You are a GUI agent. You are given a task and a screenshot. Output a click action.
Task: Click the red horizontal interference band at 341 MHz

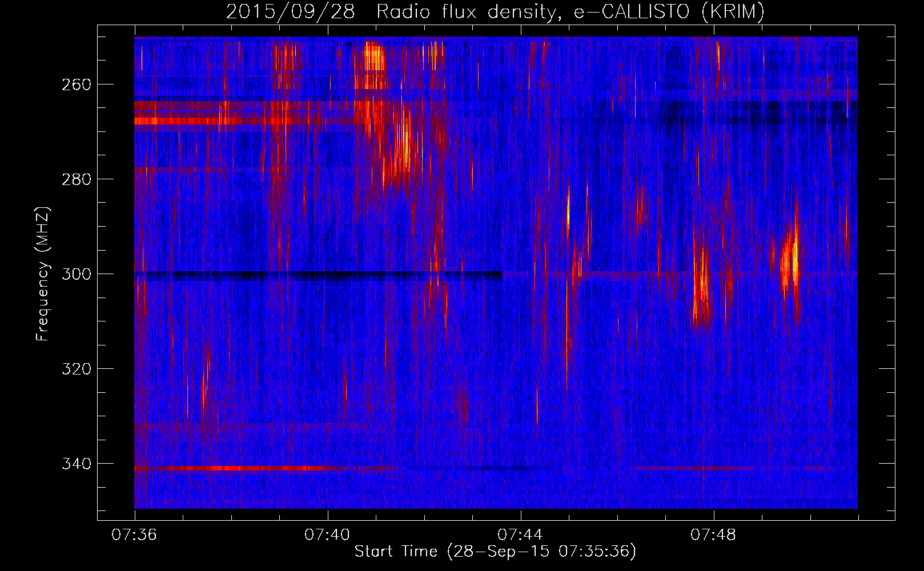point(263,468)
